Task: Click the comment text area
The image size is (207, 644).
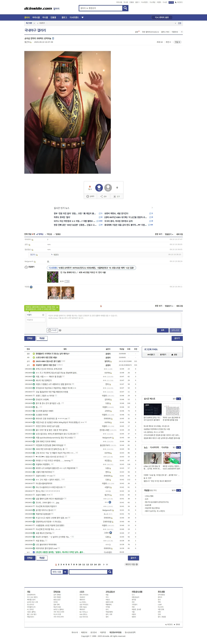Action: [x=114, y=320]
